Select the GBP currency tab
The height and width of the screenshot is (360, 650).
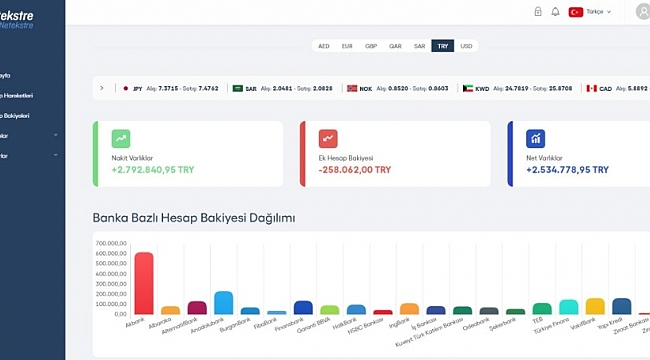[x=371, y=46]
